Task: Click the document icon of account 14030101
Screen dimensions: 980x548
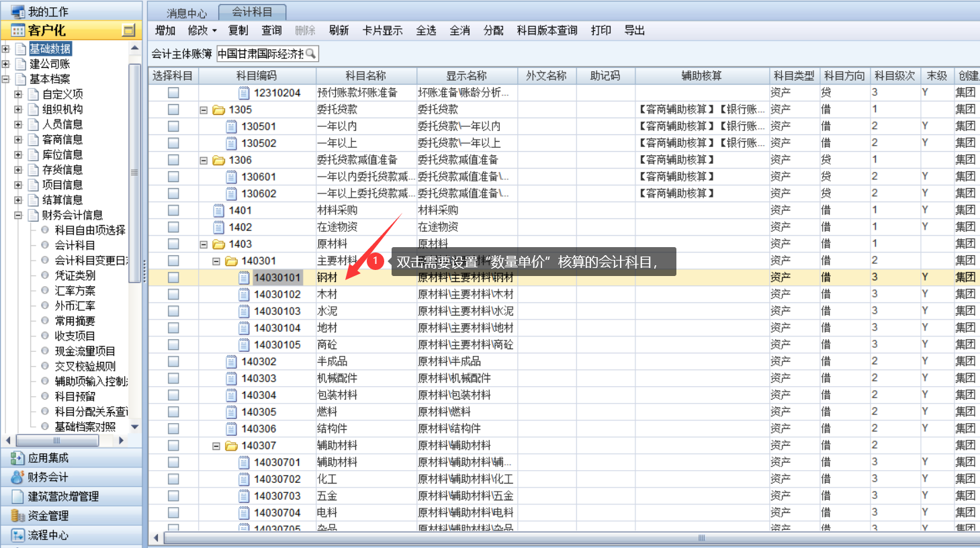Action: click(244, 277)
